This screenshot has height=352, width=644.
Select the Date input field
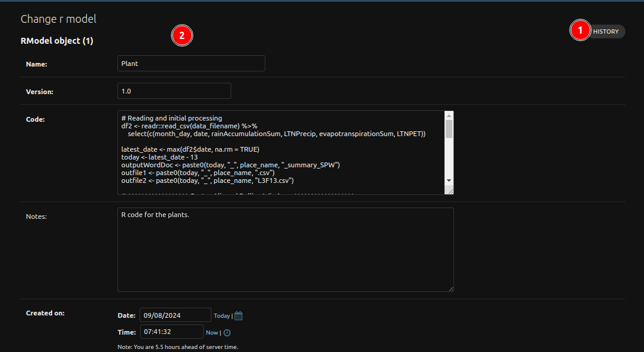(175, 315)
